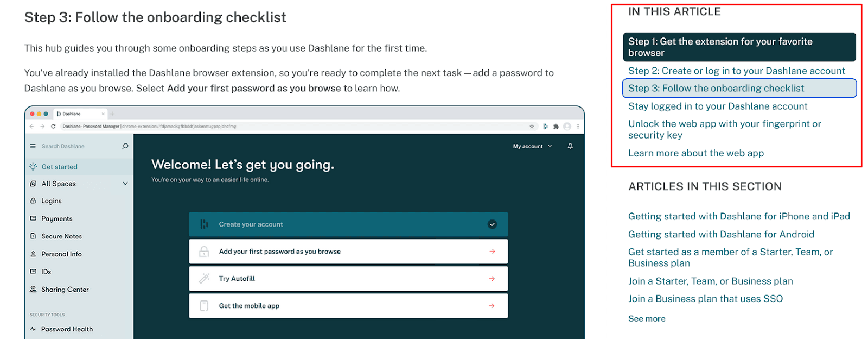Click the See more link
This screenshot has width=868, height=339.
647,319
